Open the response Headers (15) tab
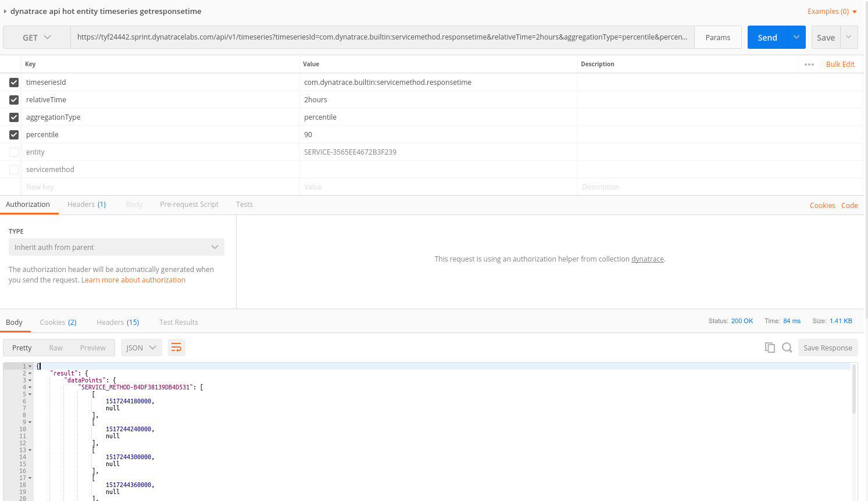This screenshot has width=868, height=501. pyautogui.click(x=117, y=323)
